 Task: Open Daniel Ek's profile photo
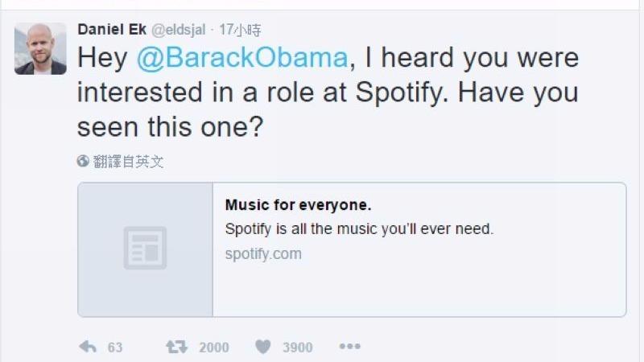pos(41,48)
